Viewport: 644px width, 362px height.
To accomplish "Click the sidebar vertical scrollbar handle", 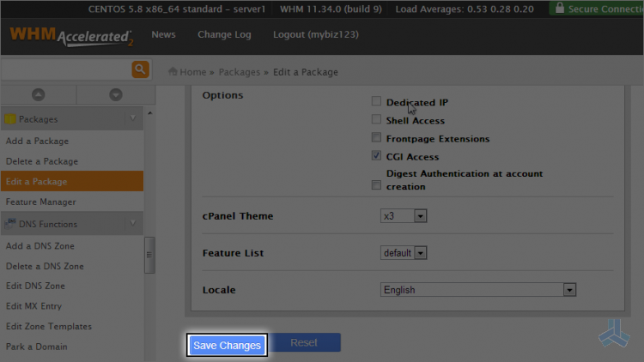I will pyautogui.click(x=149, y=255).
